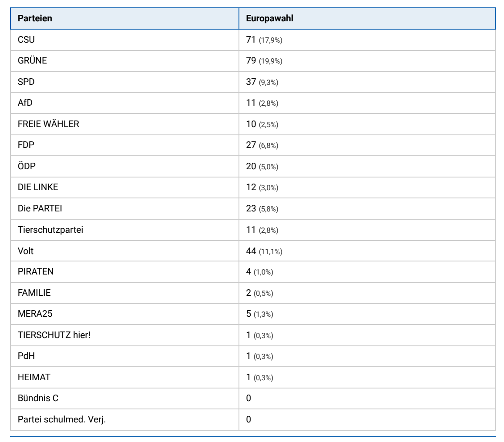
Task: Select the PdH party name cell
Action: coord(125,356)
